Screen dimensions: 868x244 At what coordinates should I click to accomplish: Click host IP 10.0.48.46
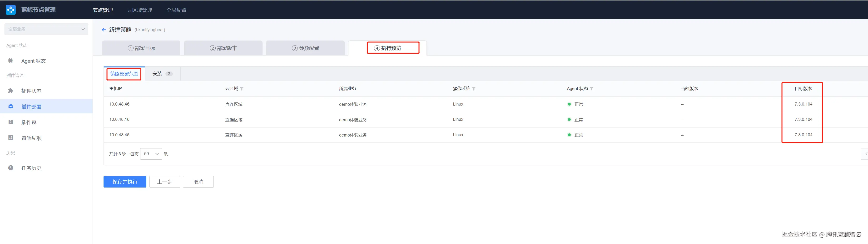(119, 104)
